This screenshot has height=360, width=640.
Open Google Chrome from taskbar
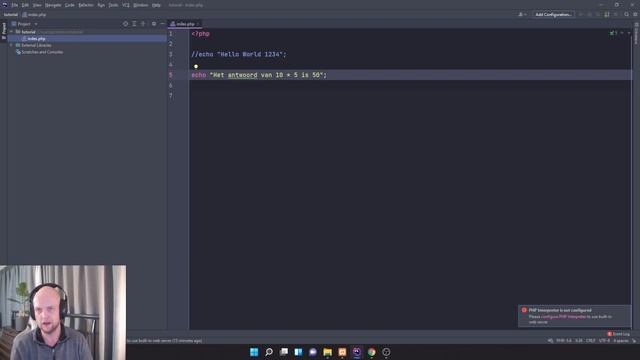[371, 352]
